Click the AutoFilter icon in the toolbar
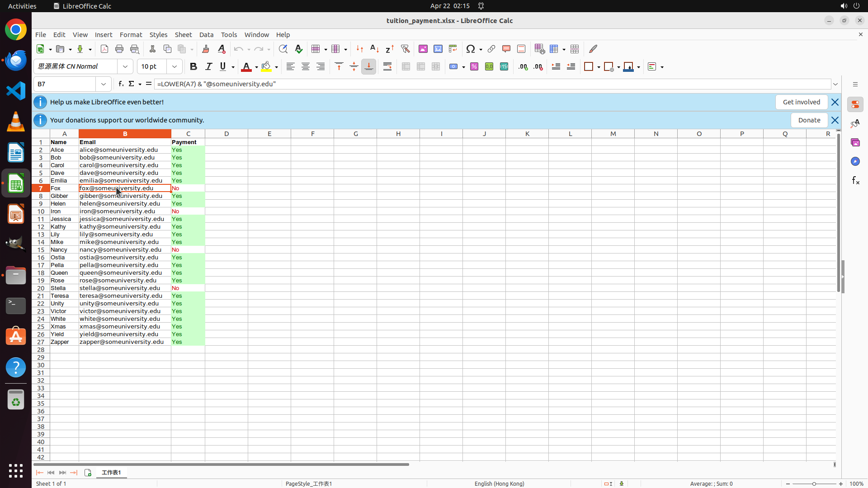Screen dimensions: 868x488 [405, 49]
